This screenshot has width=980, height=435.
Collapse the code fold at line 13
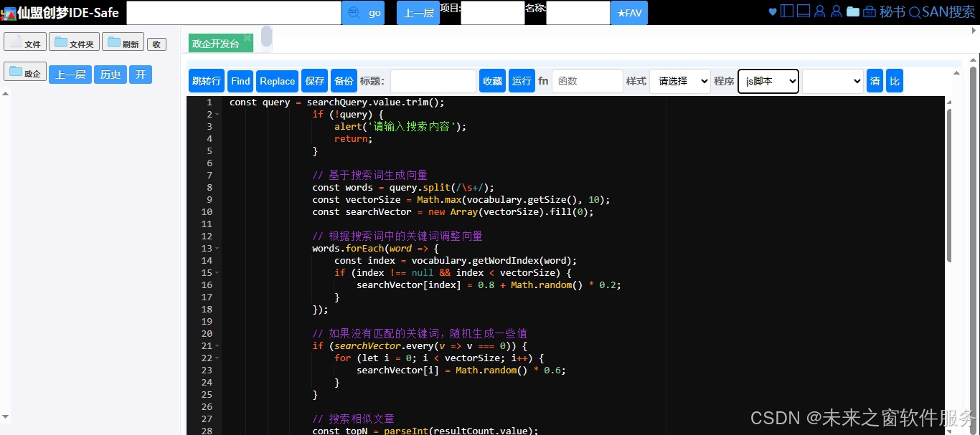click(x=217, y=249)
